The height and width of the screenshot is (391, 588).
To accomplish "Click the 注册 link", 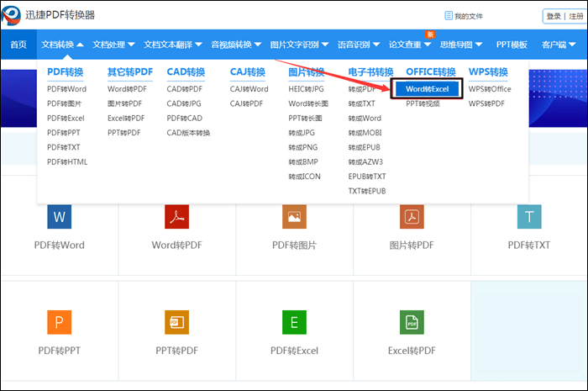I will [x=576, y=16].
